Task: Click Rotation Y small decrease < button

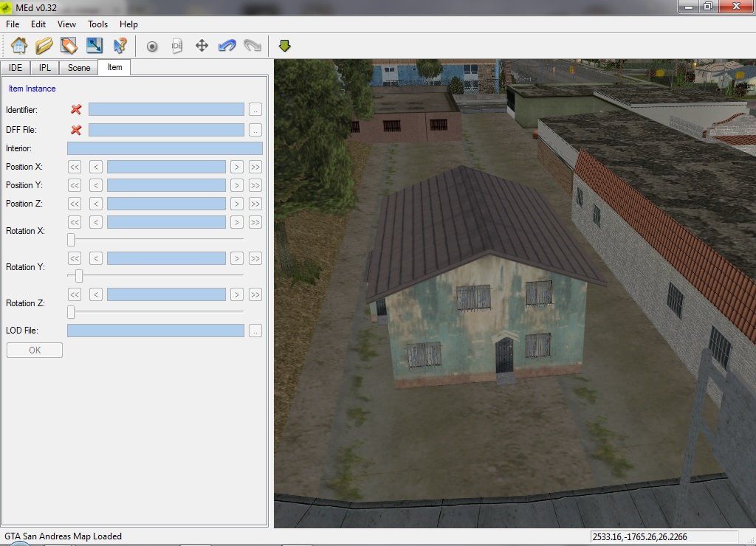Action: (x=96, y=258)
